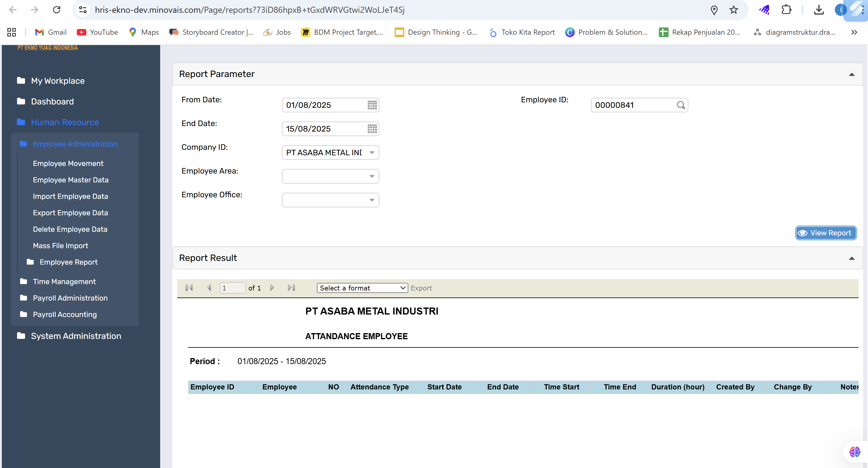The image size is (868, 468).
Task: Open the From Date calendar picker
Action: pos(372,105)
